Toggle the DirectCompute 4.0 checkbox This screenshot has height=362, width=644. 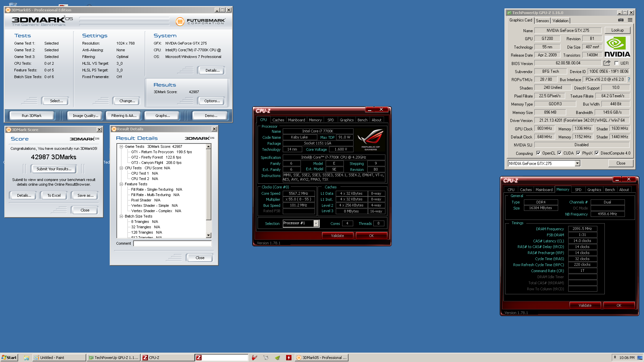coord(597,153)
